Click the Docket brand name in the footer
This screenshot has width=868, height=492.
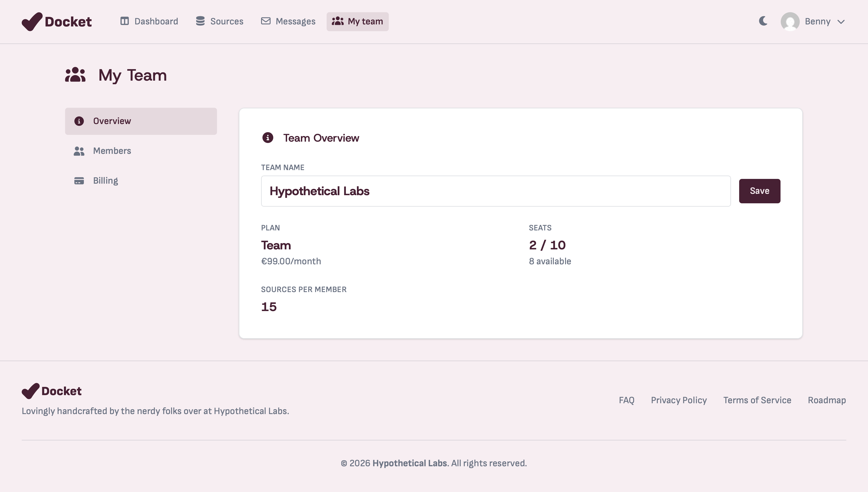[x=61, y=391]
